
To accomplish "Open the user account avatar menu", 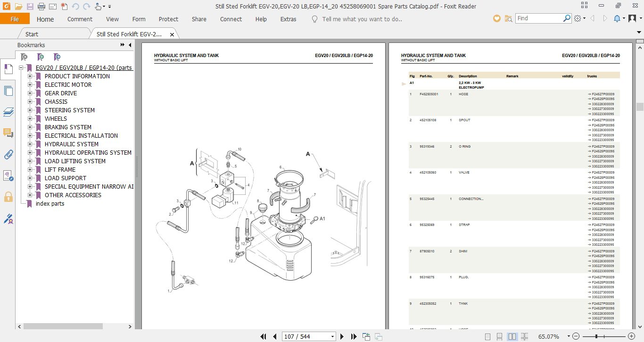I will point(632,18).
